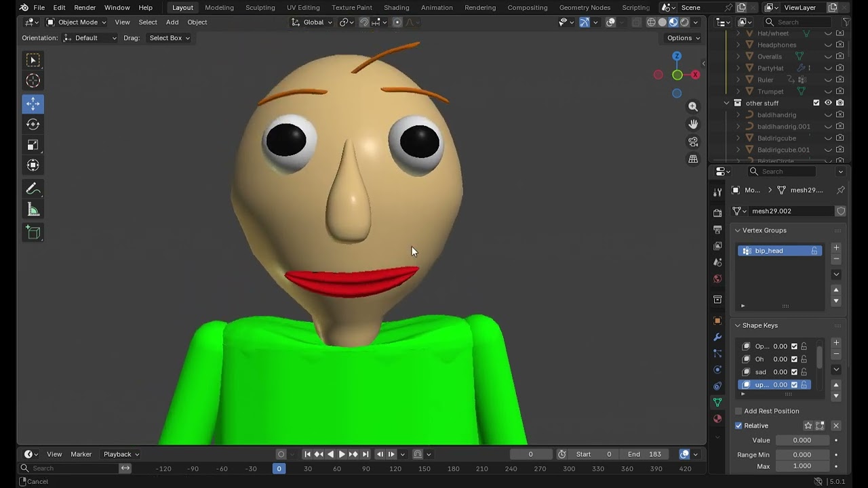Open the viewport Options dropdown
The width and height of the screenshot is (868, 488).
(x=682, y=38)
